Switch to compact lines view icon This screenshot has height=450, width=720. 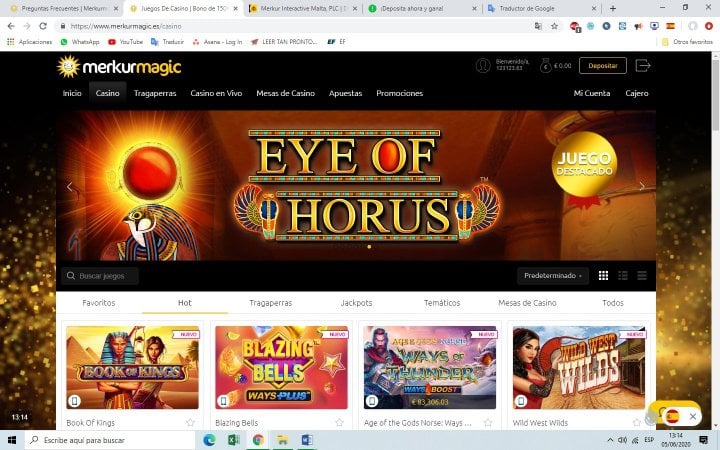[x=641, y=276]
